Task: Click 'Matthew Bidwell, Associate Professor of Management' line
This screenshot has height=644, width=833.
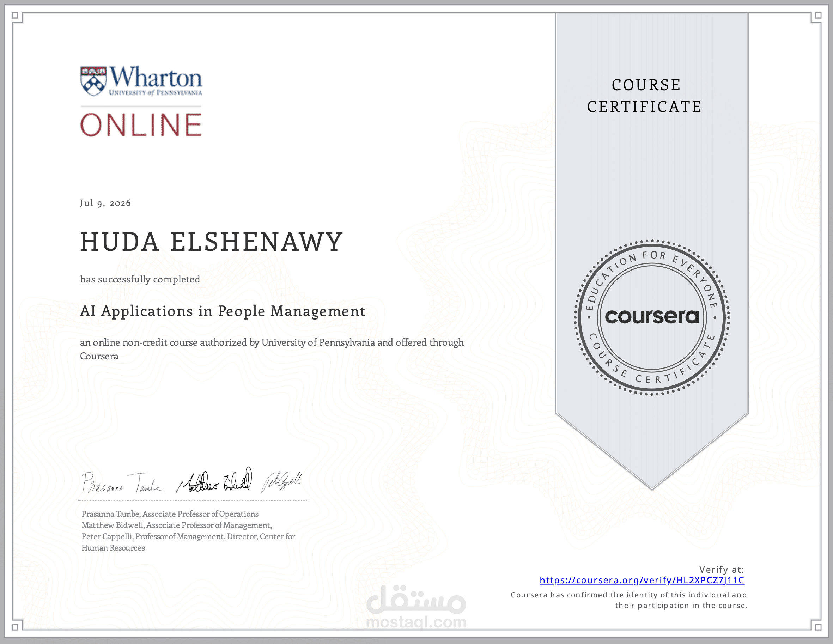Action: point(177,525)
